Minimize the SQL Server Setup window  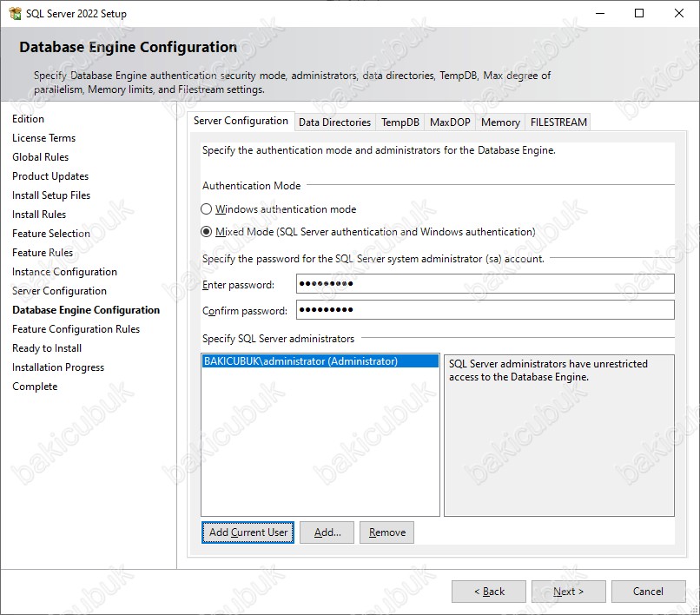tap(600, 13)
